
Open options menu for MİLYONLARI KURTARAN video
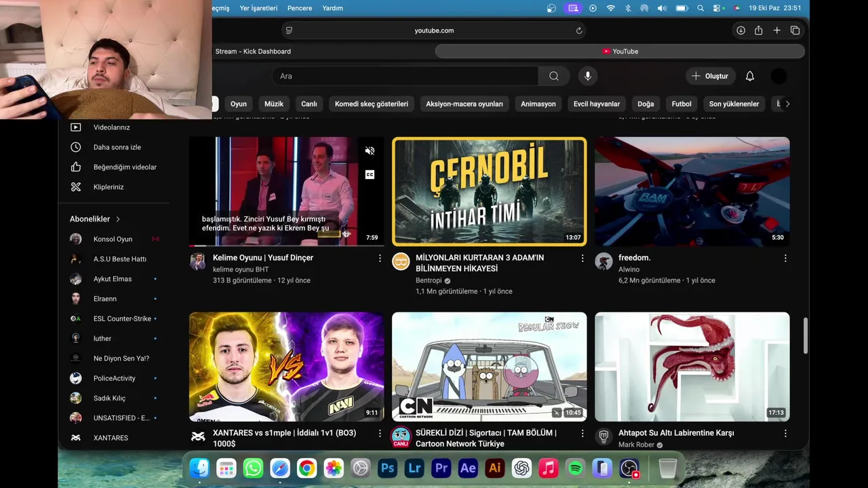[x=583, y=258]
